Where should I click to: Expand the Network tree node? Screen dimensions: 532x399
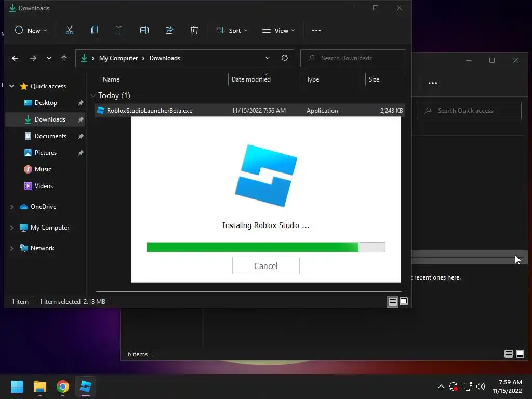(11, 248)
